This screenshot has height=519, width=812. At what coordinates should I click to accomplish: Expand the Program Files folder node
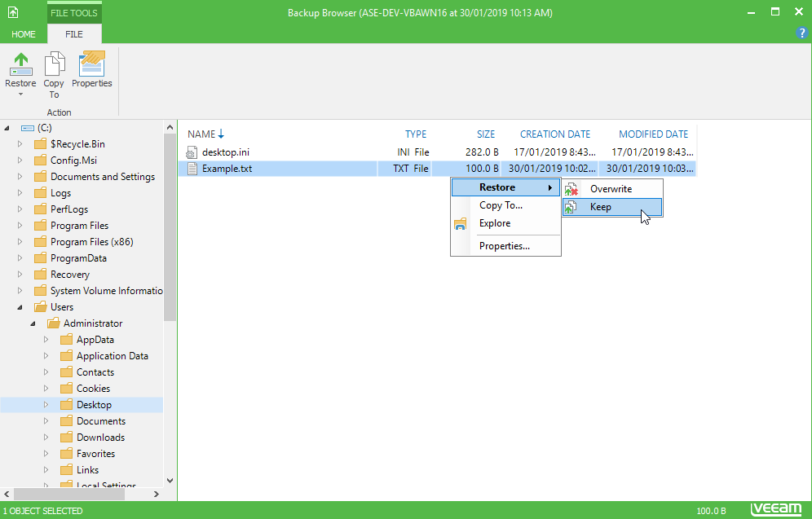[x=20, y=226]
